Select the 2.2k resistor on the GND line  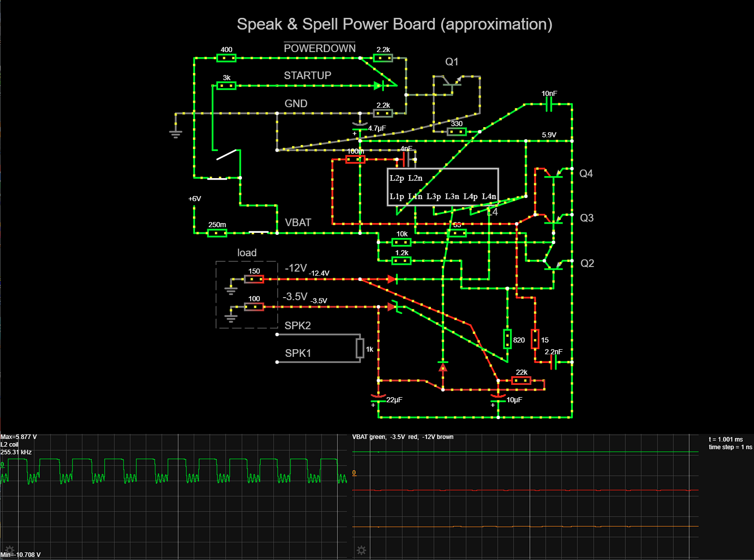383,113
